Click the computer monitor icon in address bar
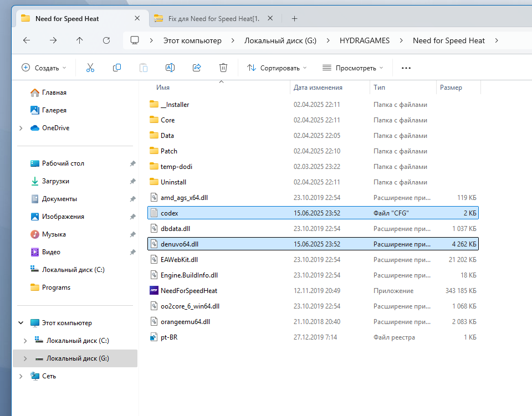Viewport: 532px width, 416px height. (135, 40)
